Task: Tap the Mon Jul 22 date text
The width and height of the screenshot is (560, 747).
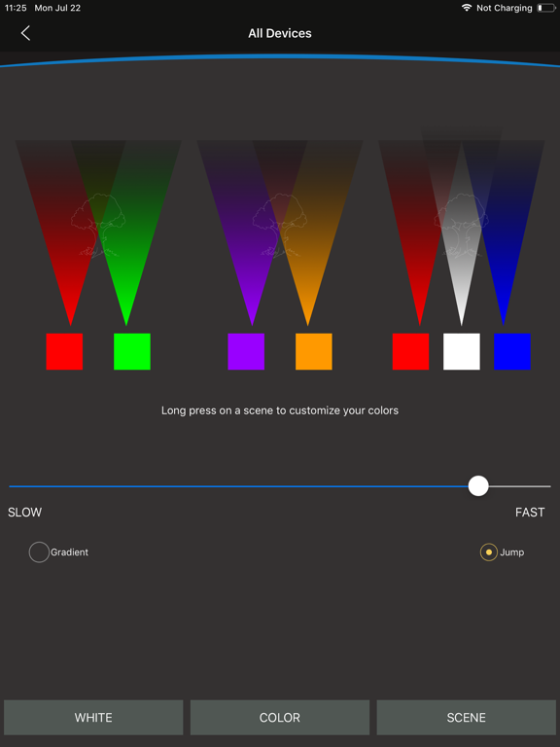Action: click(x=57, y=8)
